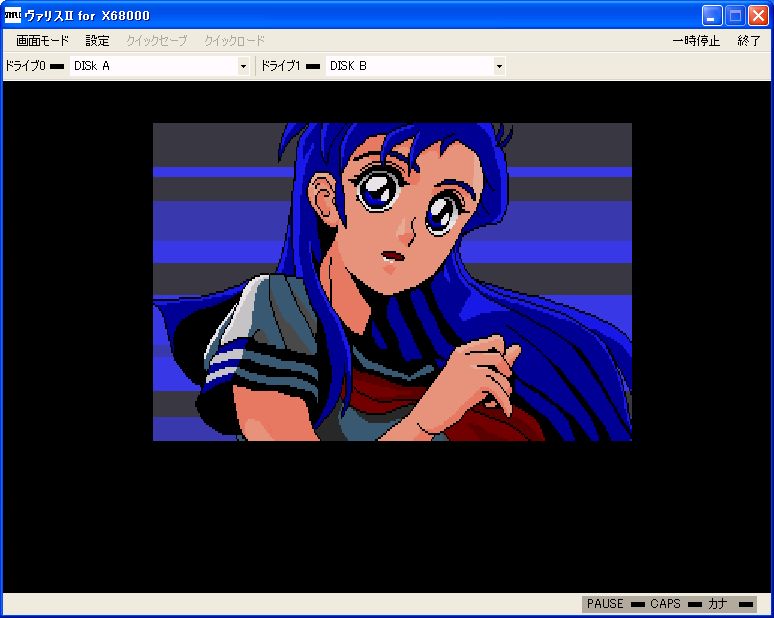Expand the ドライブ1 disk dropdown arrow
Screen dimensions: 774x618
[499, 66]
